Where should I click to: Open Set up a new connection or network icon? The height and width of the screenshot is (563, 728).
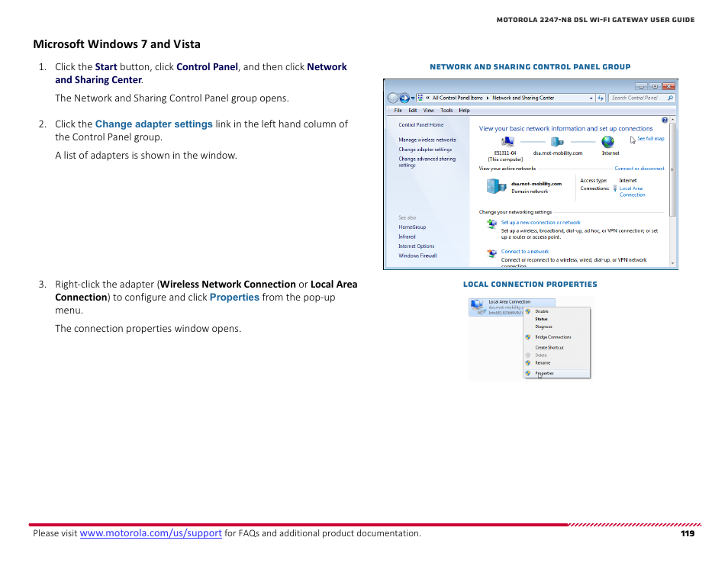coord(492,223)
